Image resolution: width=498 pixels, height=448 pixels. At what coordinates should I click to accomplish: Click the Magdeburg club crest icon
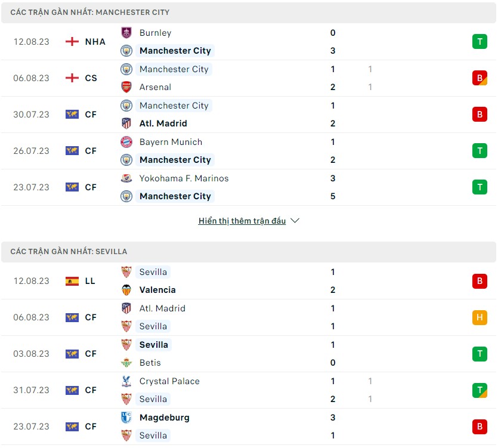126,418
